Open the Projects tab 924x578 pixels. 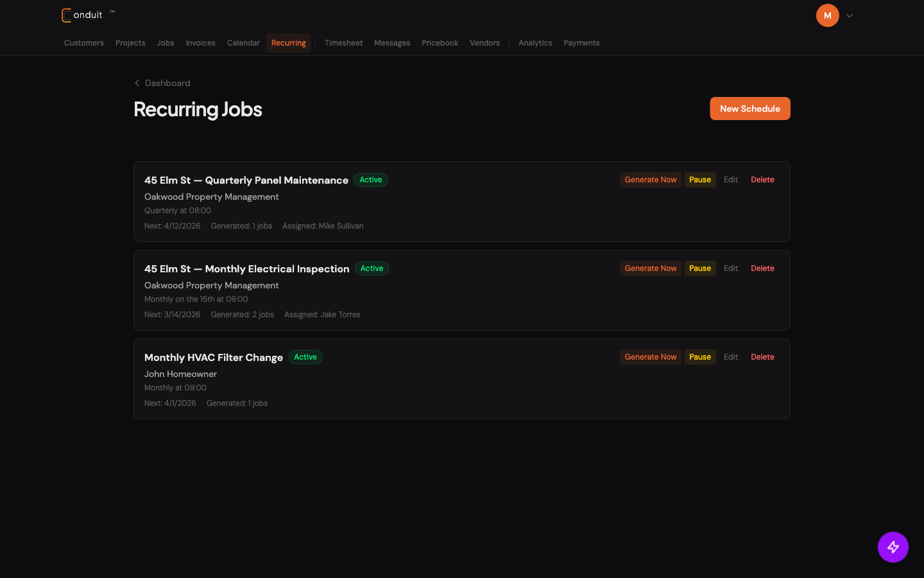point(130,43)
